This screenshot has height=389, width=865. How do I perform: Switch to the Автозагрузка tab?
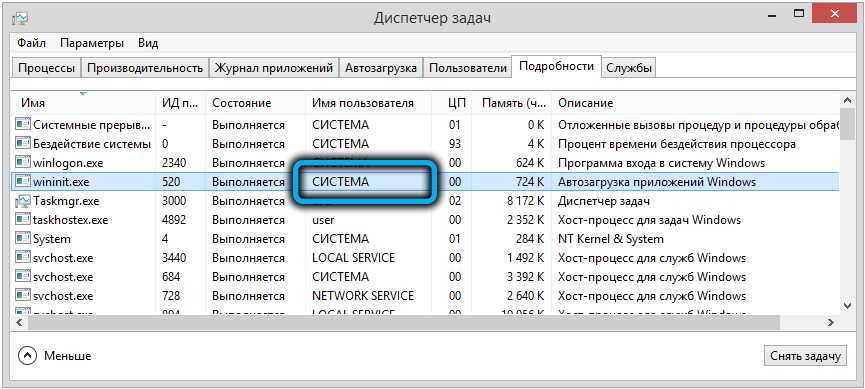tap(381, 68)
